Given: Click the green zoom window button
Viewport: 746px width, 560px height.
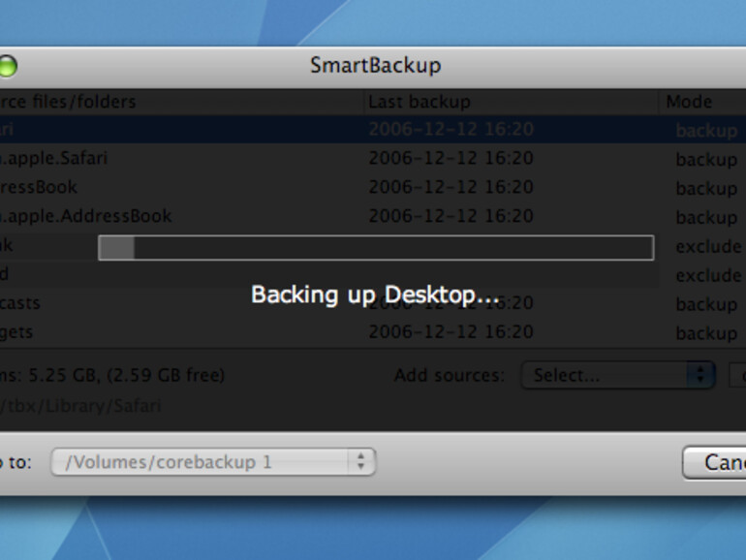Looking at the screenshot, I should (7, 66).
